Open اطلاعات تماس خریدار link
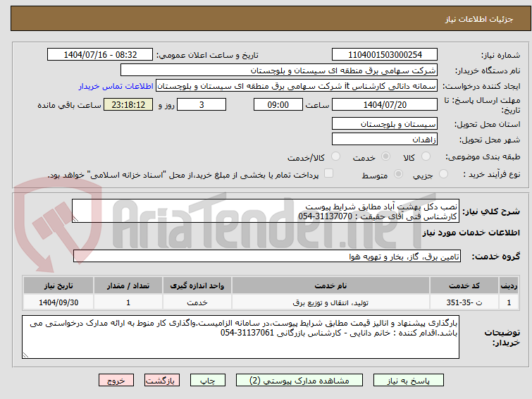The image size is (532, 399). (116, 86)
